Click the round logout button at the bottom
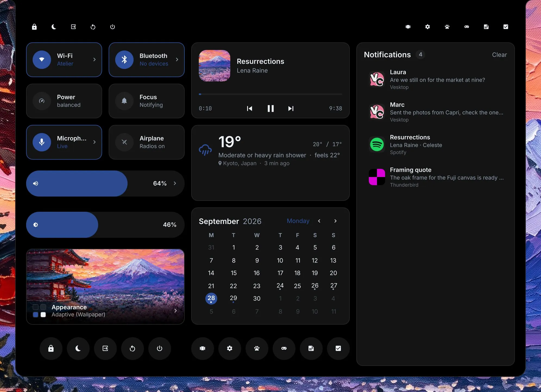Screen dimensions: 541x392 (105, 349)
